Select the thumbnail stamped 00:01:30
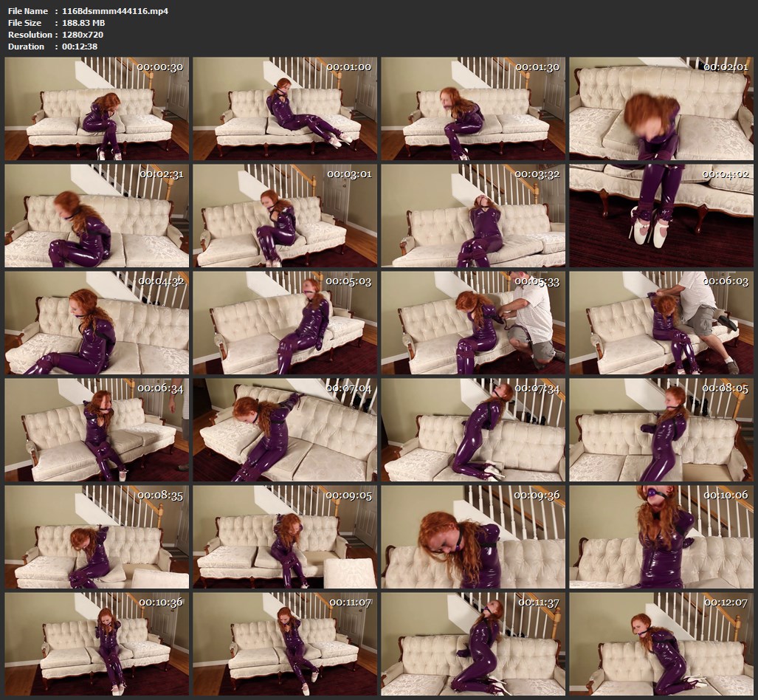 473,109
